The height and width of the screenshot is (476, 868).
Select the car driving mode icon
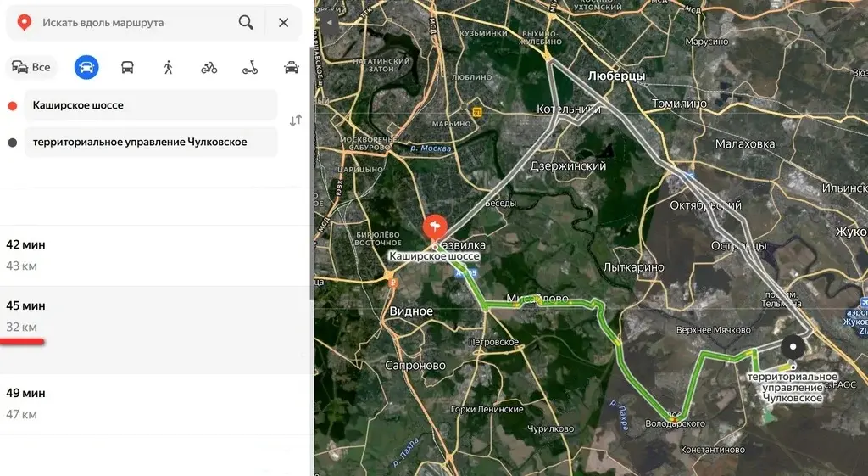[86, 68]
